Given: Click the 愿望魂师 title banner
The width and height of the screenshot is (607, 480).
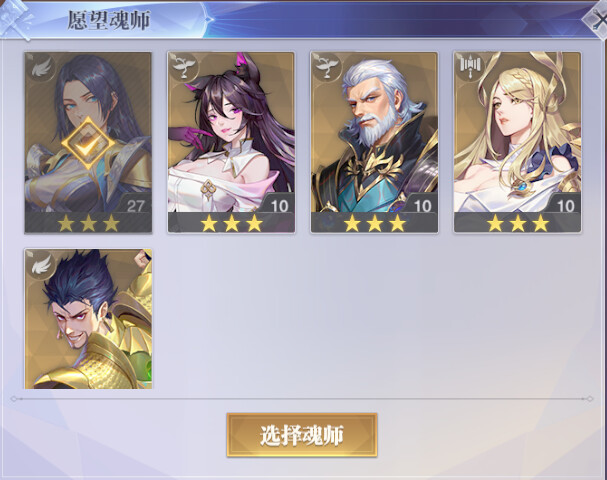Looking at the screenshot, I should tap(109, 20).
